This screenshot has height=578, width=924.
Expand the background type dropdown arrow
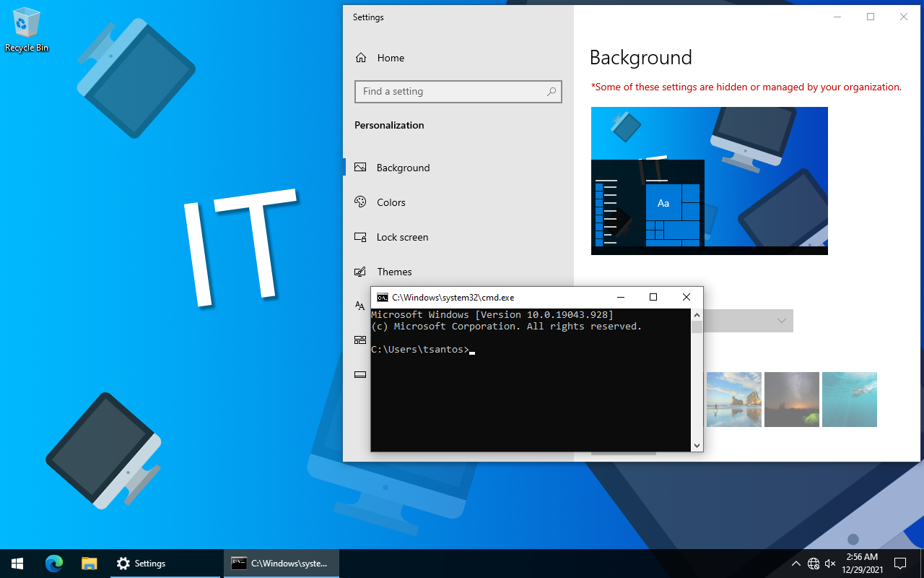[781, 321]
